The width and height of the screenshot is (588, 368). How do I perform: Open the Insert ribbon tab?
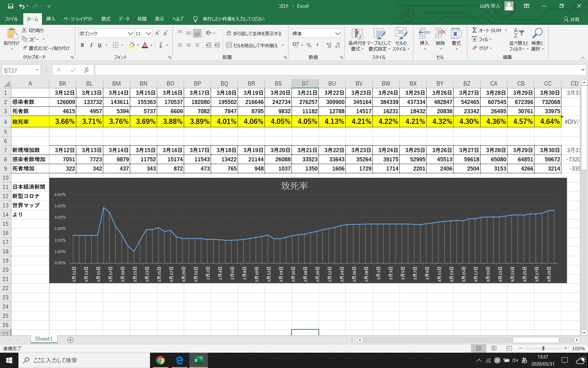pos(51,19)
